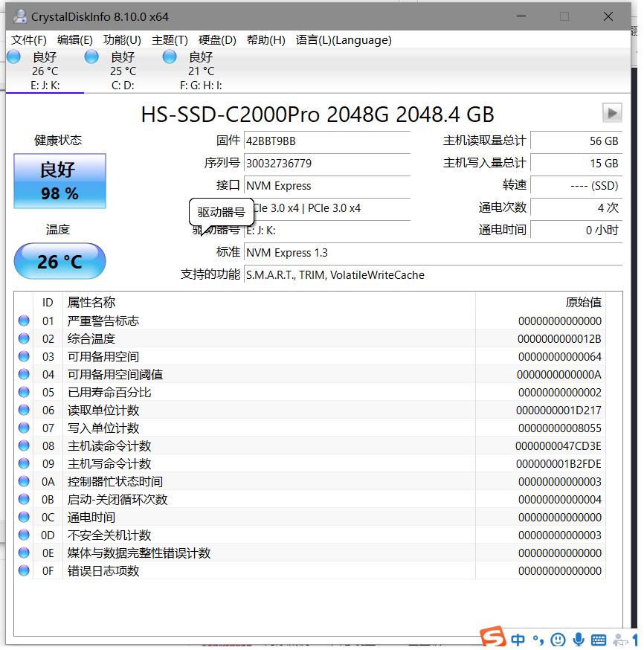This screenshot has height=650, width=644.
Task: Click status orb of 可用备用空间阈值 row
Action: coord(24,374)
